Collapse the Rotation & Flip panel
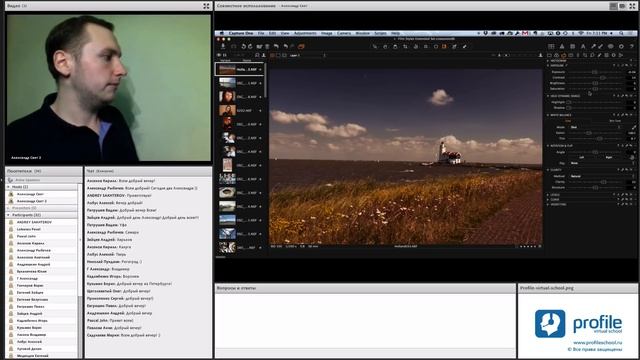The height and width of the screenshot is (360, 640). coord(548,146)
